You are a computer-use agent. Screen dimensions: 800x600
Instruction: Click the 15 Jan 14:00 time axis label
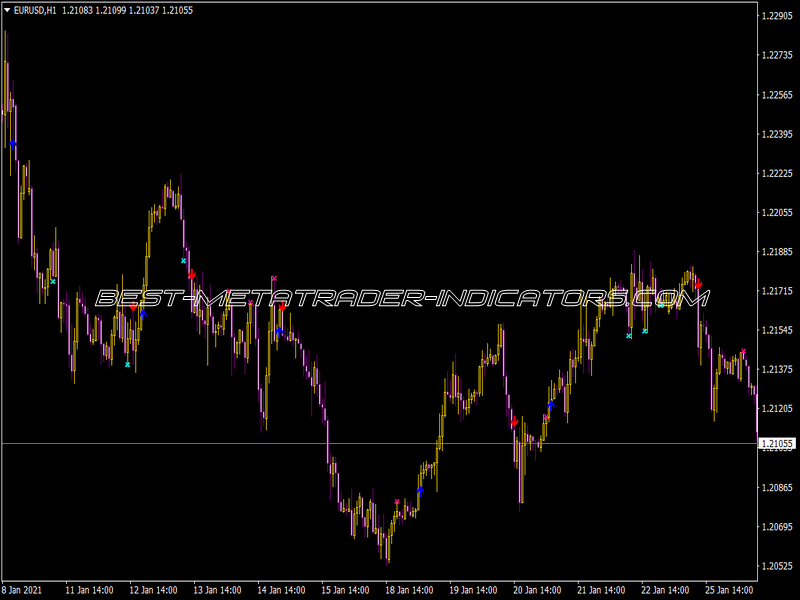coord(345,590)
